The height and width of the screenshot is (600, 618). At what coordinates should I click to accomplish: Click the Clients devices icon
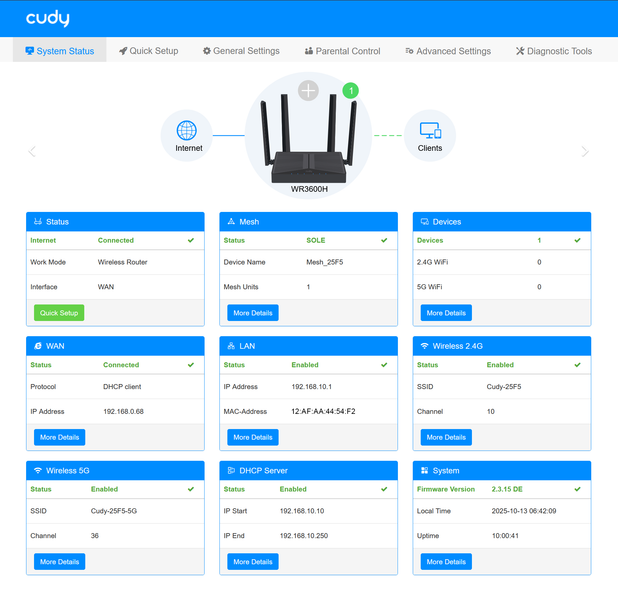pyautogui.click(x=430, y=130)
